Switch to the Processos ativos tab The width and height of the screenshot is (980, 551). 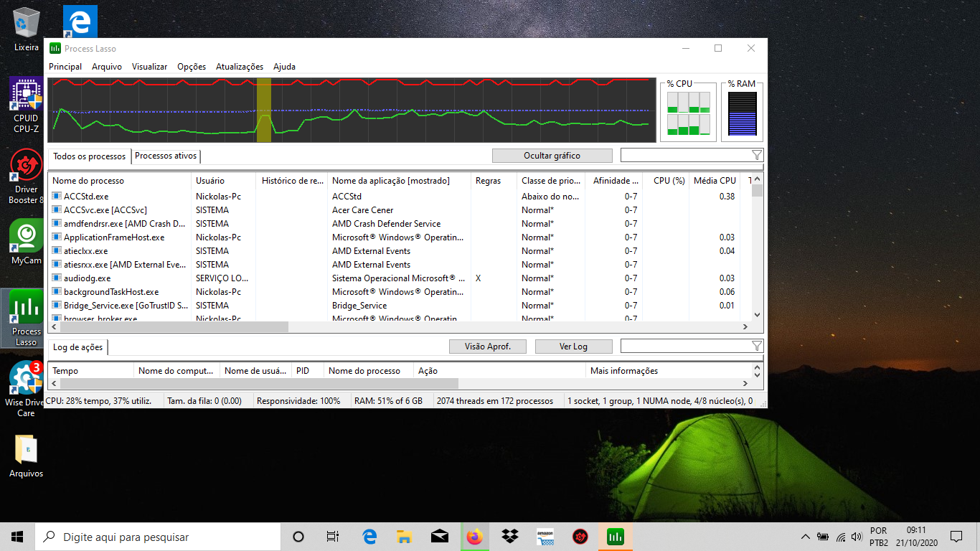point(166,156)
